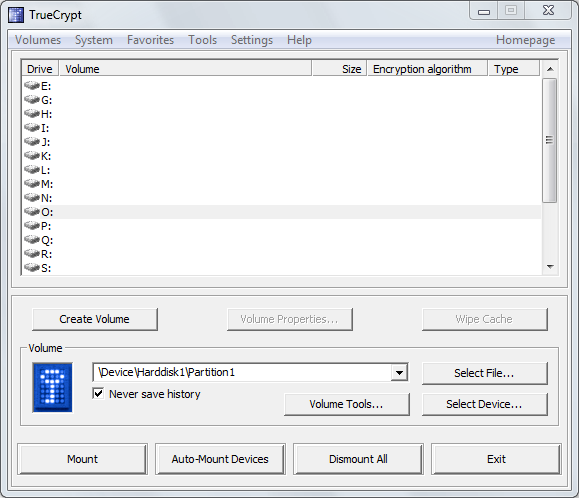Screen dimensions: 579x498
Task: Click the Mount button
Action: click(82, 459)
